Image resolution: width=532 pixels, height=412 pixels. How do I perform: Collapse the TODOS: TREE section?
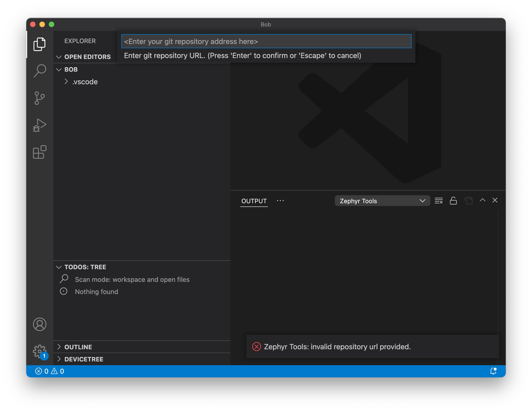(x=85, y=267)
